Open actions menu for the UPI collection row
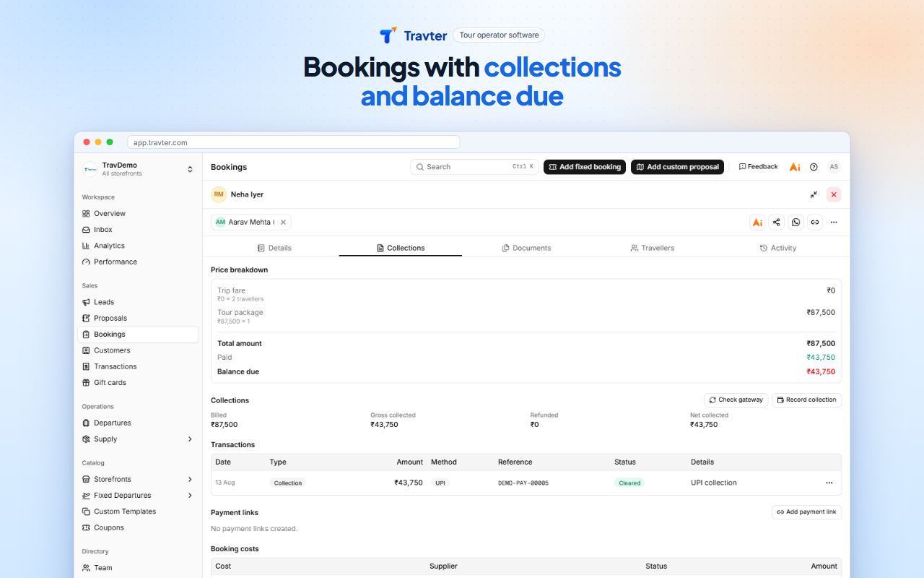Viewport: 924px width, 578px height. (x=829, y=483)
